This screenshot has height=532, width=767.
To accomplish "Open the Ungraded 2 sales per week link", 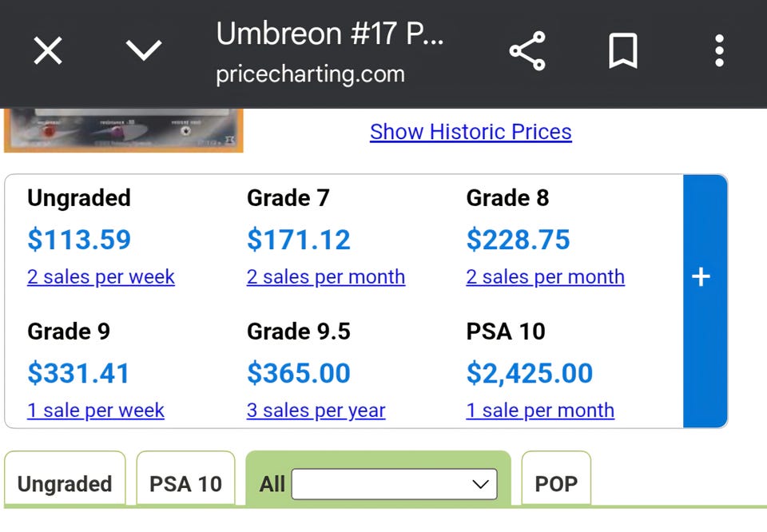I will click(101, 277).
